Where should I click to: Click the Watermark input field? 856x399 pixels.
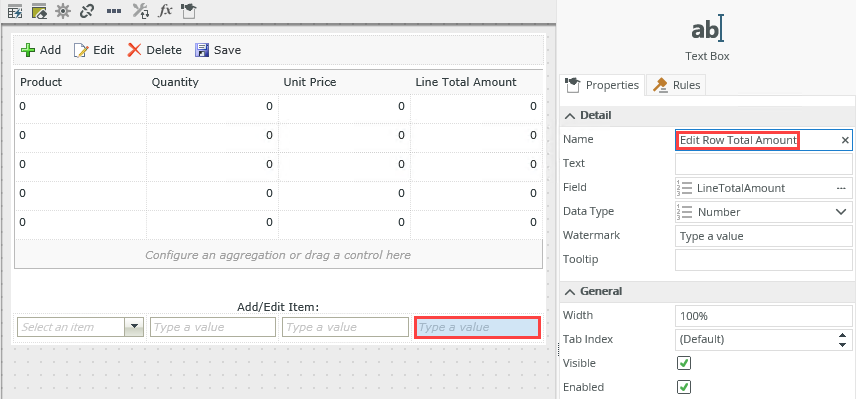(x=763, y=236)
